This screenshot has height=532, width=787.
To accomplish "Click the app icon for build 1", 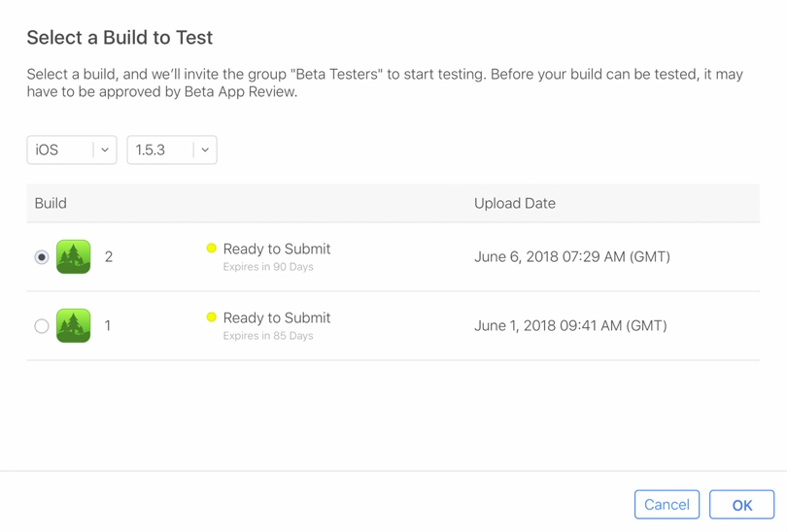I will click(74, 326).
